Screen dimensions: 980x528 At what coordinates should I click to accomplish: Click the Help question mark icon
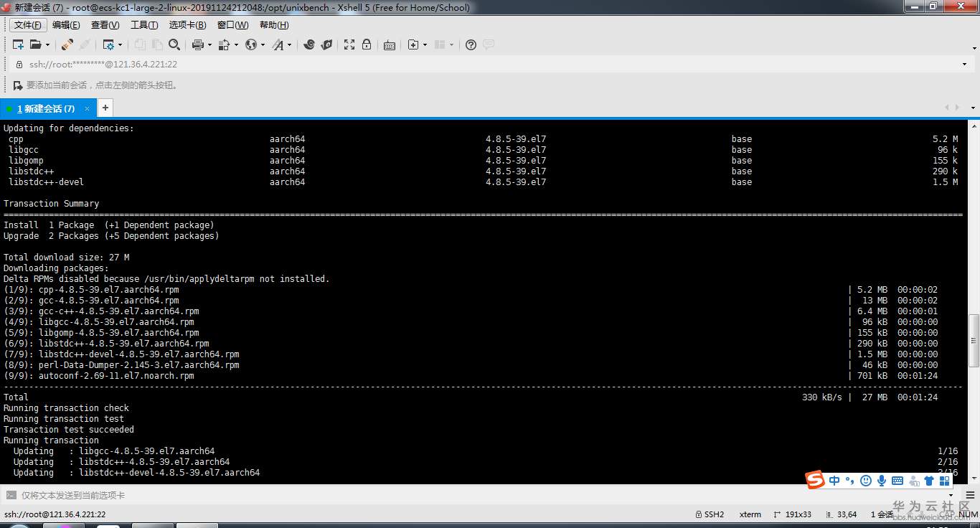(471, 44)
